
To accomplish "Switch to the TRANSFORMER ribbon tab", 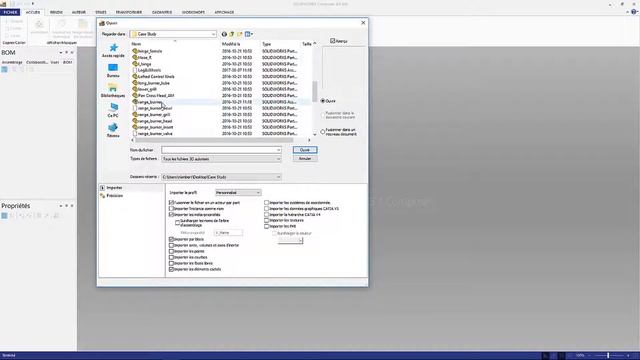I will pyautogui.click(x=129, y=12).
